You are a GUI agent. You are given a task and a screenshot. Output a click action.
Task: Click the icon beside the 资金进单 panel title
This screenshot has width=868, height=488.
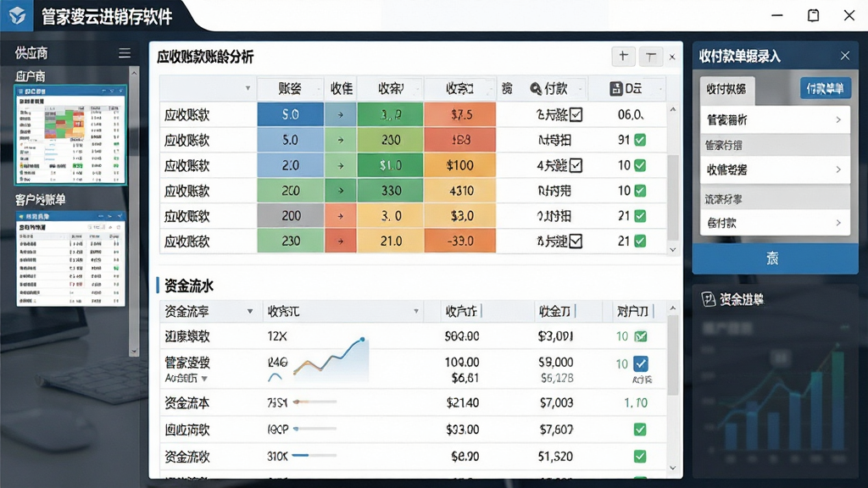(x=708, y=299)
